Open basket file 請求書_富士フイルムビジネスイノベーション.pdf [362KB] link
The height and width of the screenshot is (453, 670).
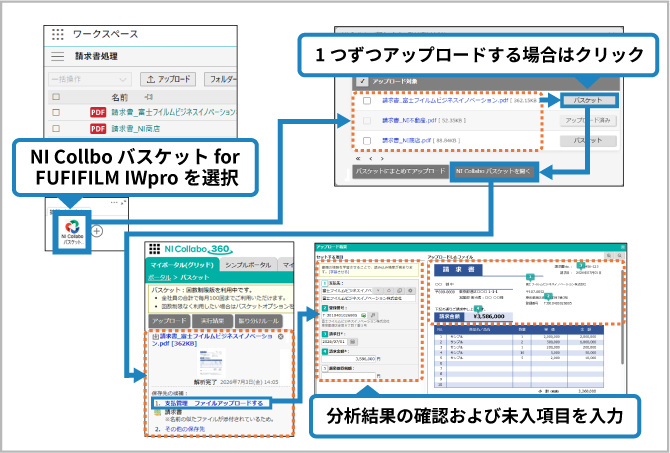[213, 340]
